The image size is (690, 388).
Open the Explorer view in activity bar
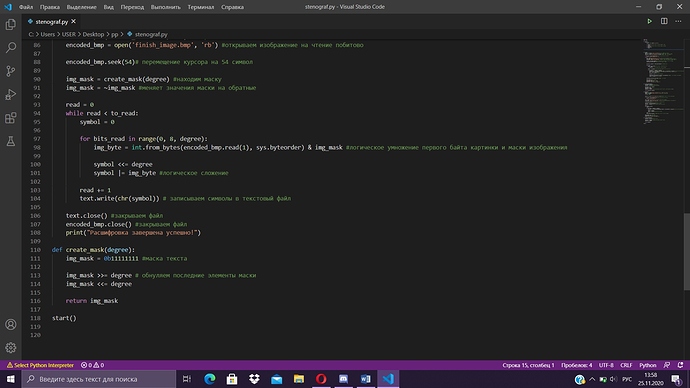(x=11, y=24)
